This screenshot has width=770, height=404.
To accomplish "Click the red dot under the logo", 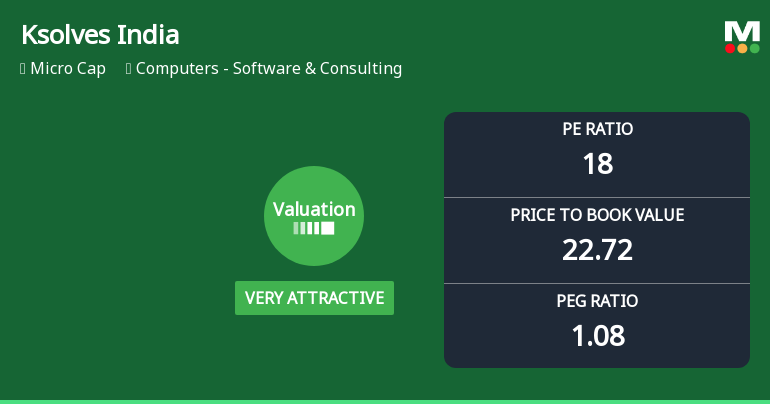I will coord(730,49).
